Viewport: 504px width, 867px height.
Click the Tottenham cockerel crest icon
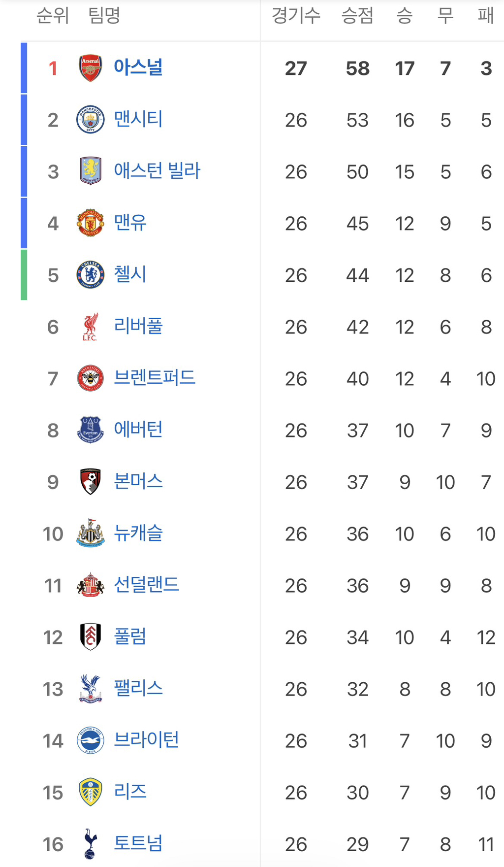[x=91, y=843]
